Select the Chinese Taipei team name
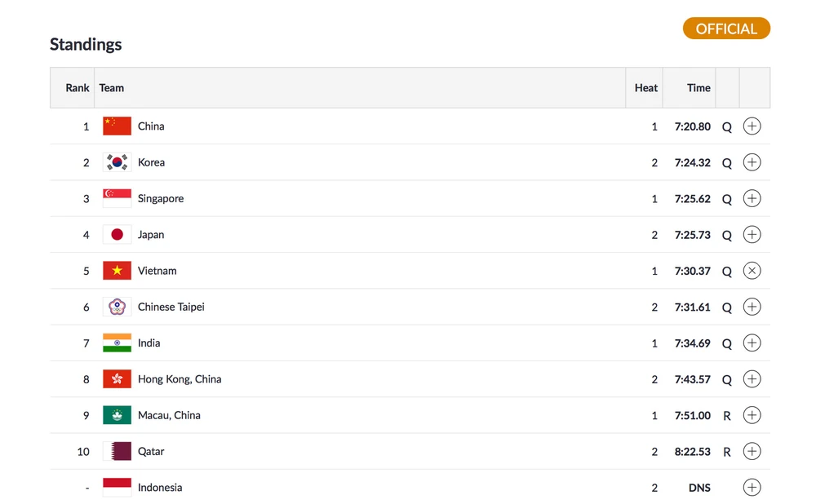 pyautogui.click(x=171, y=307)
